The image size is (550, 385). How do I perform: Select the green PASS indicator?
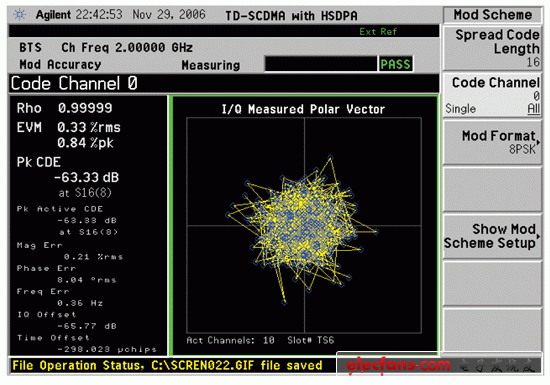click(x=395, y=64)
